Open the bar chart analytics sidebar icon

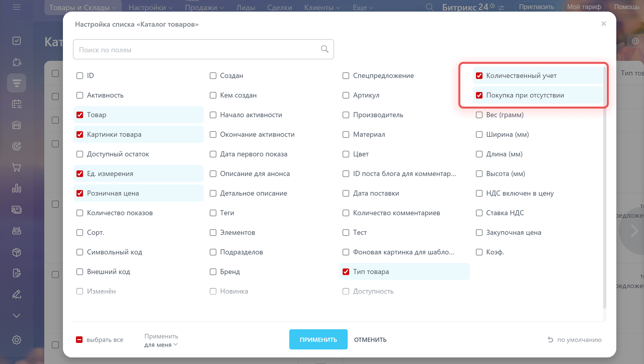coord(16,188)
